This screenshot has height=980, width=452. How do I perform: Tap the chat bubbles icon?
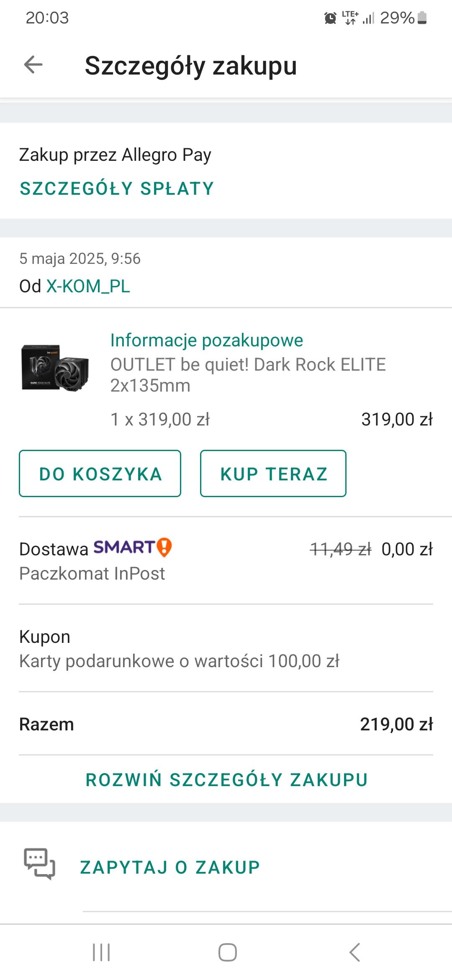pyautogui.click(x=39, y=864)
